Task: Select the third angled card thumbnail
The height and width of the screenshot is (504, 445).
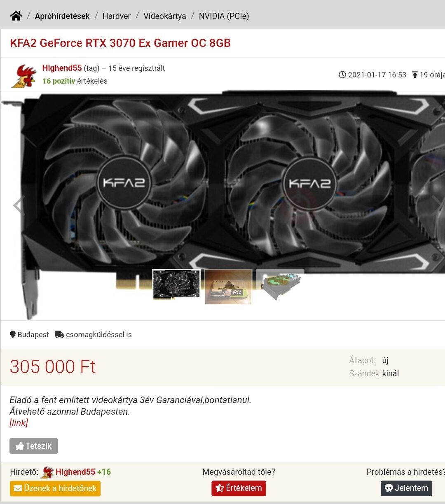Action: pyautogui.click(x=280, y=285)
